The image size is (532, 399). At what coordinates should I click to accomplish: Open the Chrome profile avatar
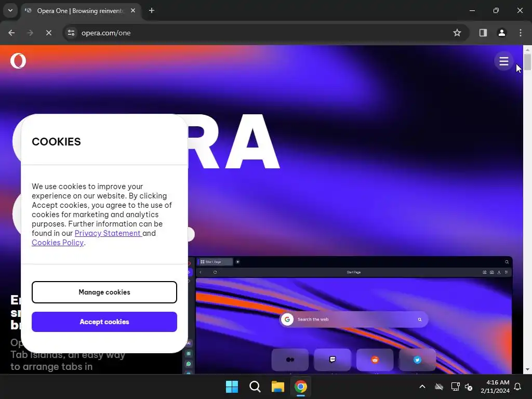click(x=502, y=33)
